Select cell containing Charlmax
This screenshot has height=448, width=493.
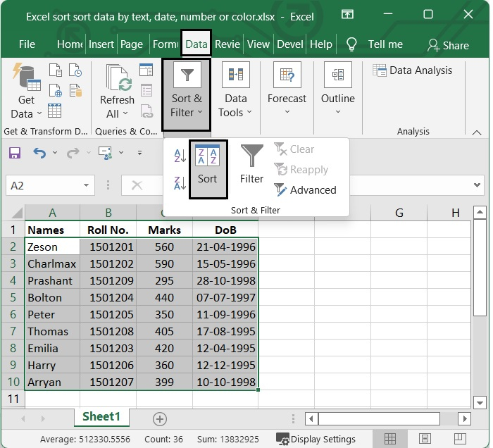(x=52, y=264)
